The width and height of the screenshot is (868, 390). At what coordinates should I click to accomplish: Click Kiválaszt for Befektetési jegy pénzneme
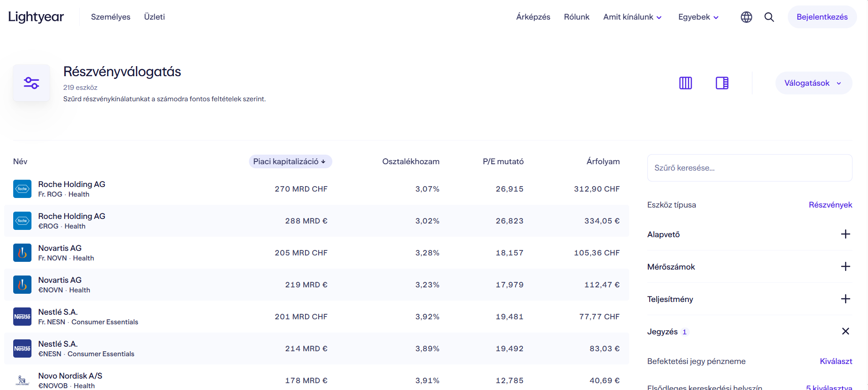[x=836, y=361]
